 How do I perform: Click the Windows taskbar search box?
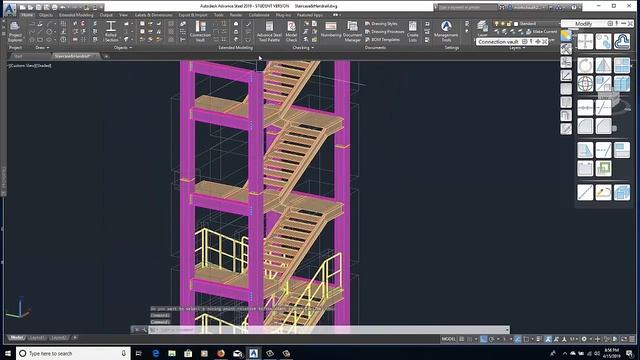point(73,353)
